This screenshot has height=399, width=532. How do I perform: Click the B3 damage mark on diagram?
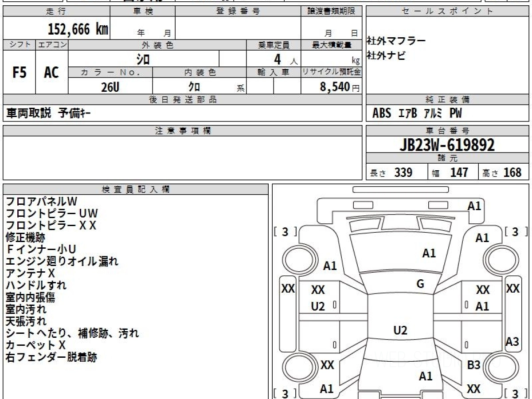tap(474, 365)
